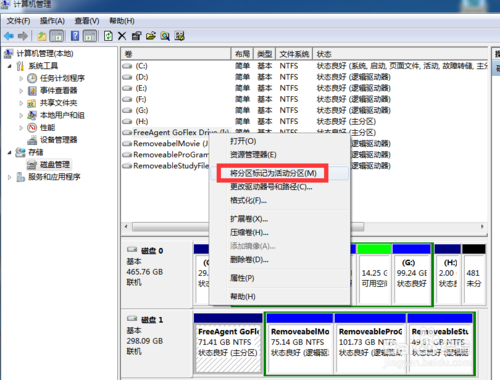The height and width of the screenshot is (380, 500).
Task: Expand the 服务和应用程序 node
Action: point(10,177)
